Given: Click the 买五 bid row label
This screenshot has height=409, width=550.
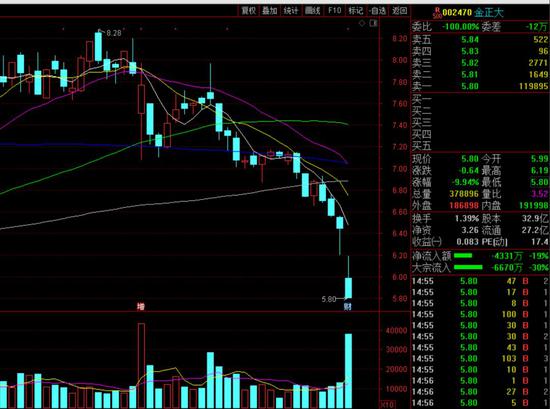Looking at the screenshot, I should coord(422,145).
